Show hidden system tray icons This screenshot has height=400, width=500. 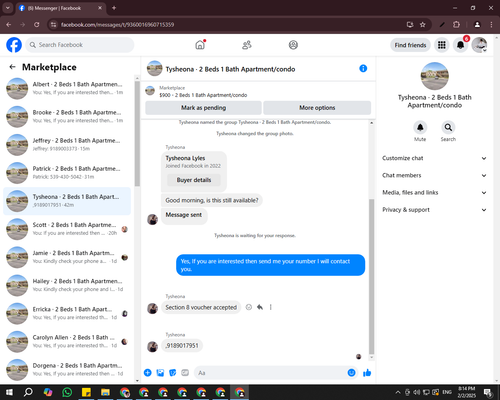pyautogui.click(x=398, y=392)
